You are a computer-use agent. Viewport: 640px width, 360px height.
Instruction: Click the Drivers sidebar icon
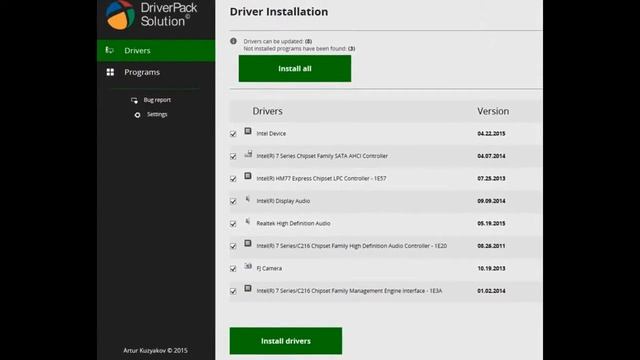(109, 50)
